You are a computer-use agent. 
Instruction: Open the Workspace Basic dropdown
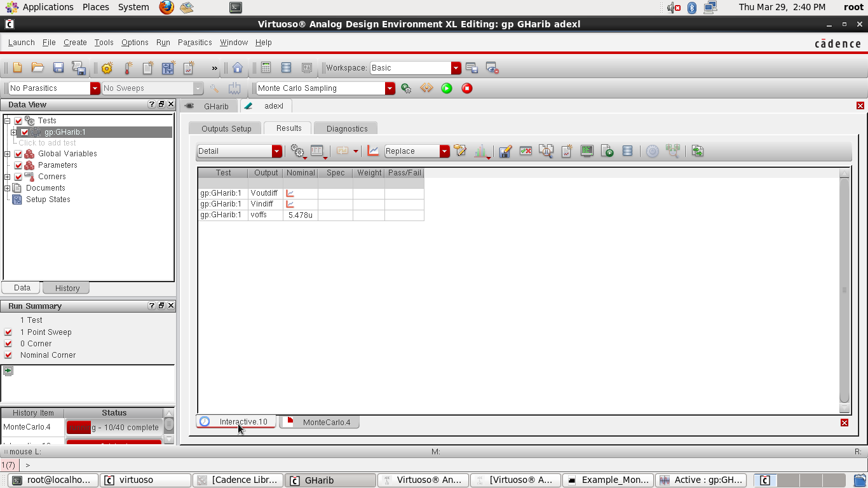pyautogui.click(x=456, y=68)
